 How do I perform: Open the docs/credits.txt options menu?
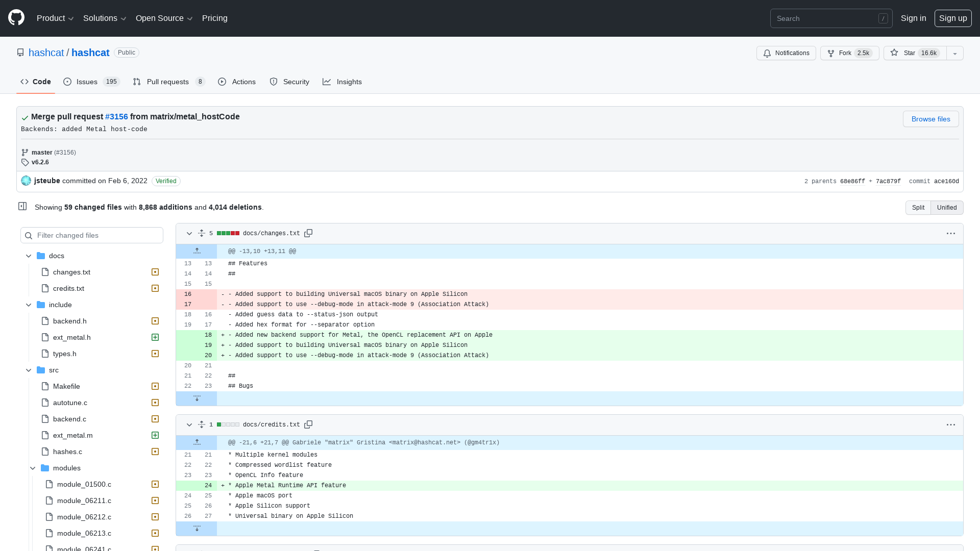click(951, 424)
